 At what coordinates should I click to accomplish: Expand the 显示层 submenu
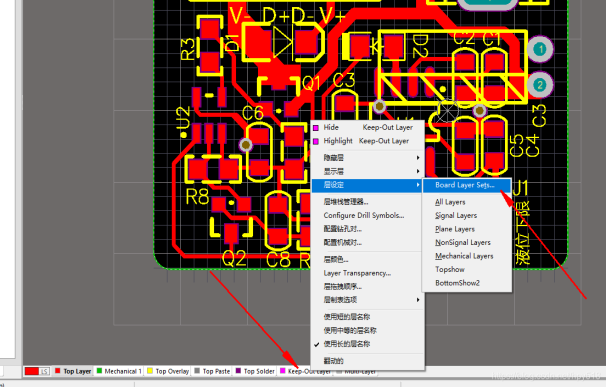(x=368, y=171)
